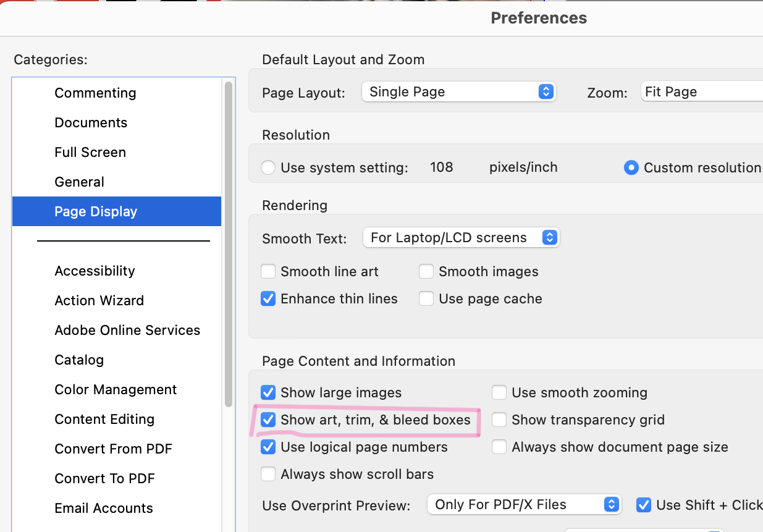This screenshot has height=532, width=763.
Task: Select the Color Management category
Action: (x=116, y=389)
